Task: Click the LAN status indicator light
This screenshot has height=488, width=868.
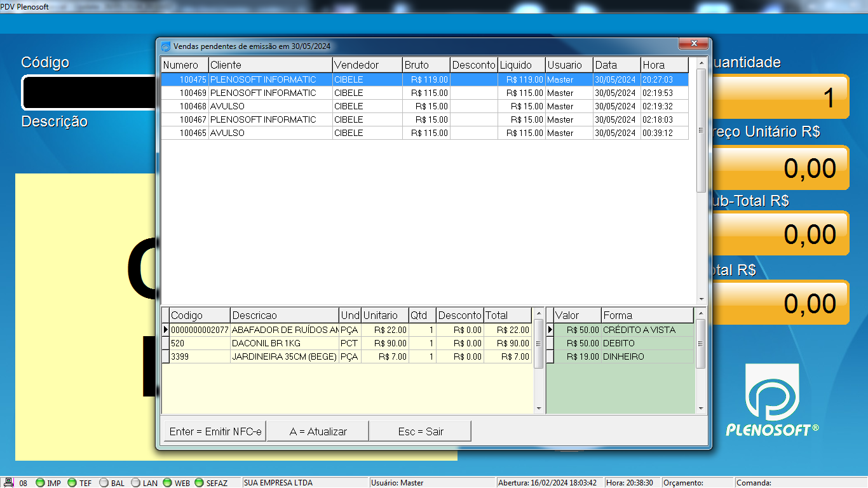Action: coord(135,483)
